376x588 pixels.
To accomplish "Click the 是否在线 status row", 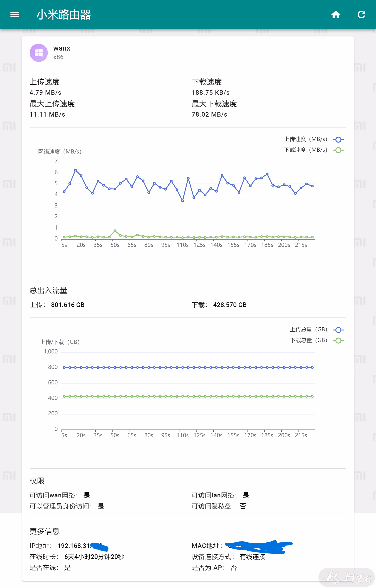I will click(x=50, y=568).
